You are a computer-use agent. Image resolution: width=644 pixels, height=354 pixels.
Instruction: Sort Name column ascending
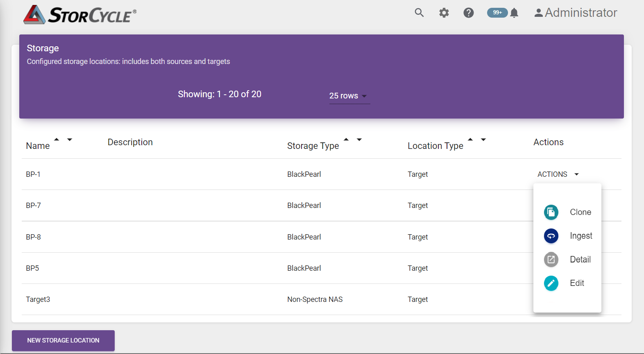[57, 139]
